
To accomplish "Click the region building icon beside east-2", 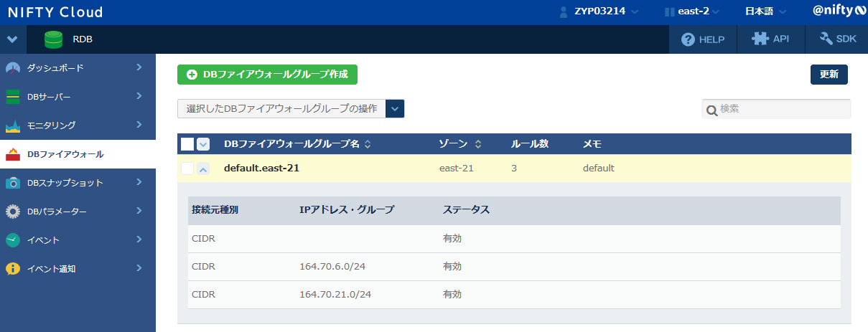I will (x=669, y=11).
